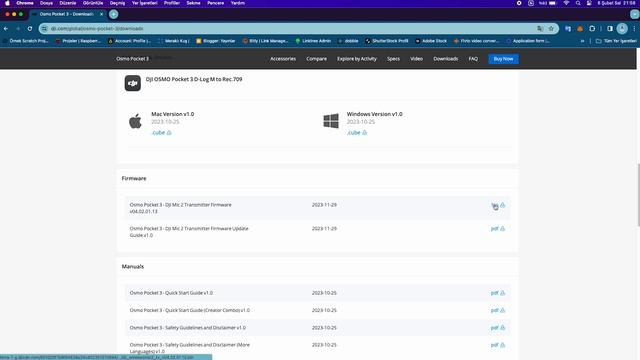
Task: Open the Adobe Stock bookmark
Action: [x=431, y=41]
